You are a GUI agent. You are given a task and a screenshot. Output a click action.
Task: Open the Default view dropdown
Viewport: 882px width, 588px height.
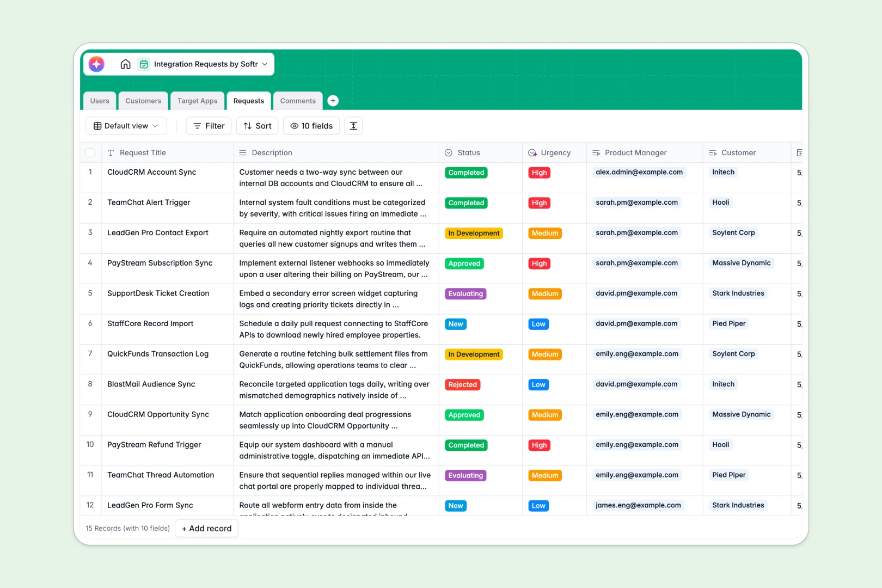(126, 126)
